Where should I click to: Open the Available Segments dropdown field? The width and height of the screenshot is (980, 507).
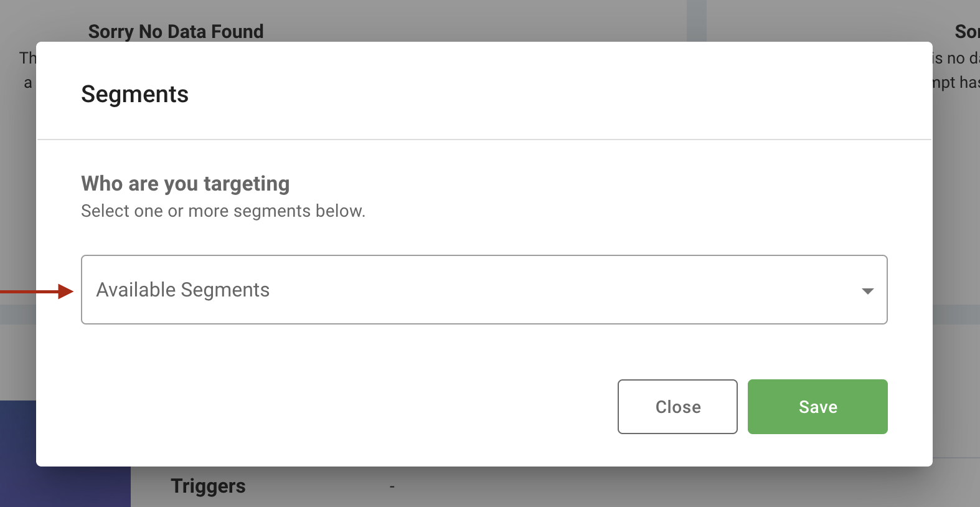pyautogui.click(x=484, y=290)
